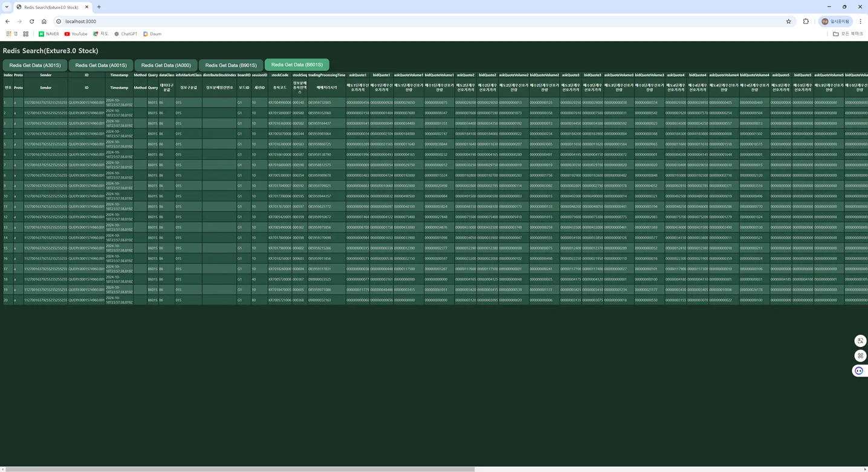Open the ChatGPT bookmark
868x472 pixels.
click(x=125, y=34)
